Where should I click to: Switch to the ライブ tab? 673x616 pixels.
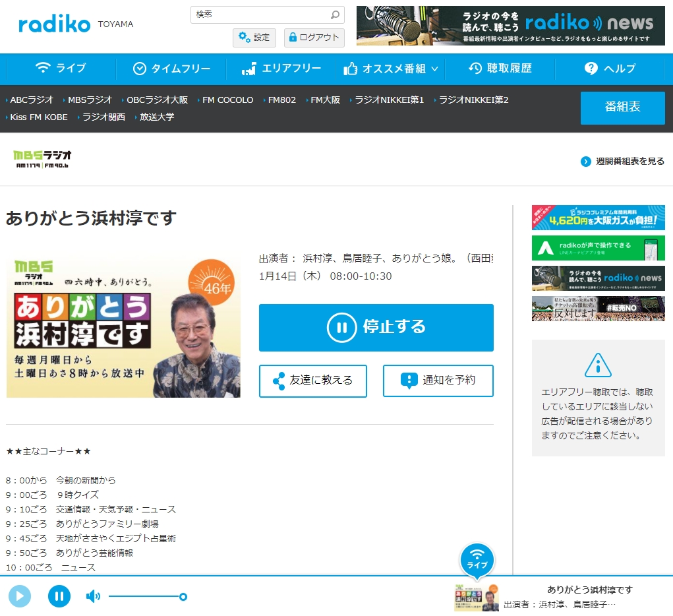pos(61,69)
